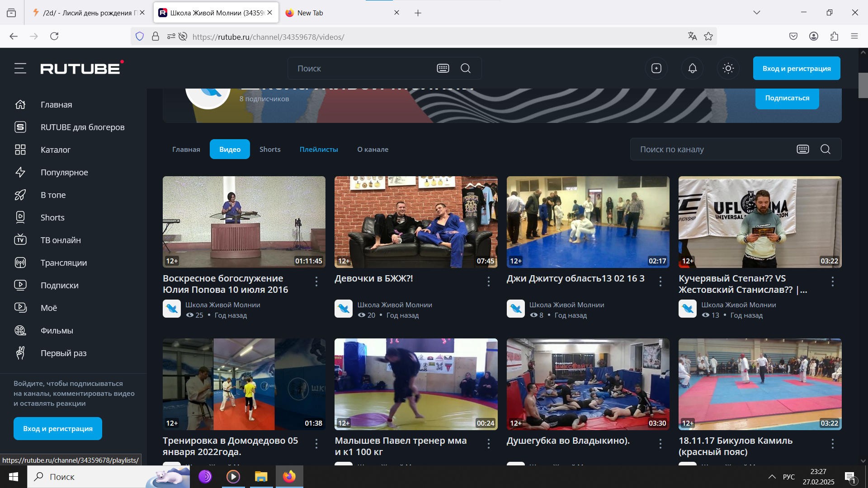This screenshot has height=488, width=868.
Task: Open options for Джи Джитсу область video
Action: 660,282
